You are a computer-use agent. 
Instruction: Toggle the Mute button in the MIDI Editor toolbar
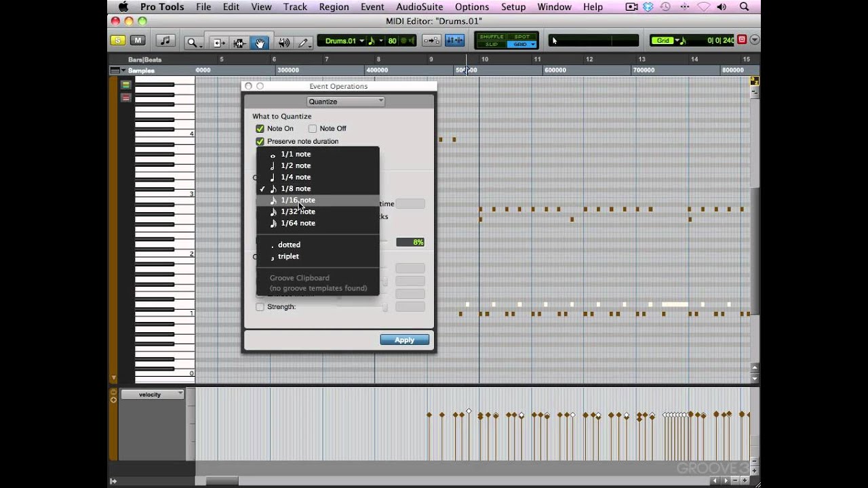point(137,41)
